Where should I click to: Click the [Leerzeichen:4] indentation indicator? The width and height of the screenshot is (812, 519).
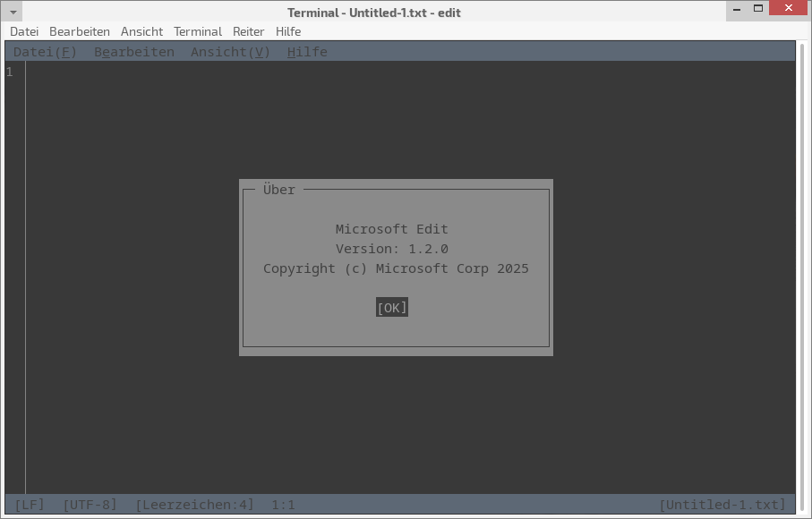pos(194,505)
